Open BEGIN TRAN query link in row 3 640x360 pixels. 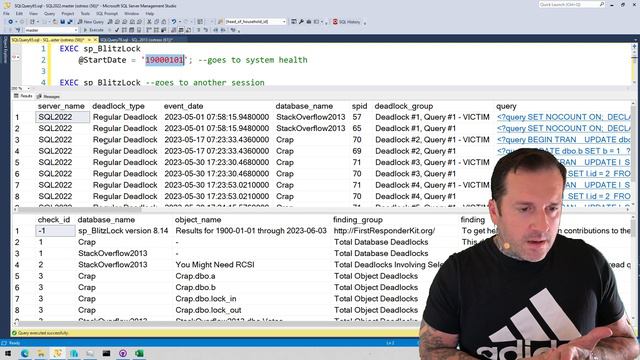click(x=563, y=140)
